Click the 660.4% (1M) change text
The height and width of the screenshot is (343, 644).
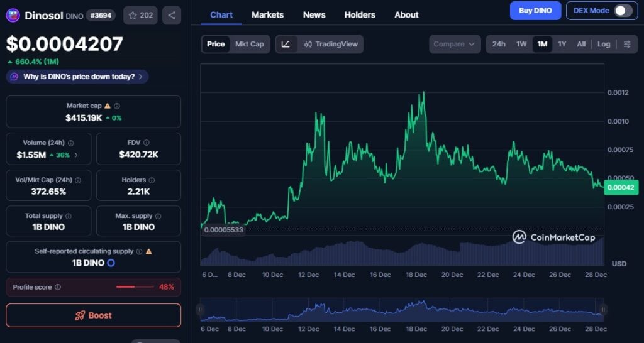pos(37,62)
